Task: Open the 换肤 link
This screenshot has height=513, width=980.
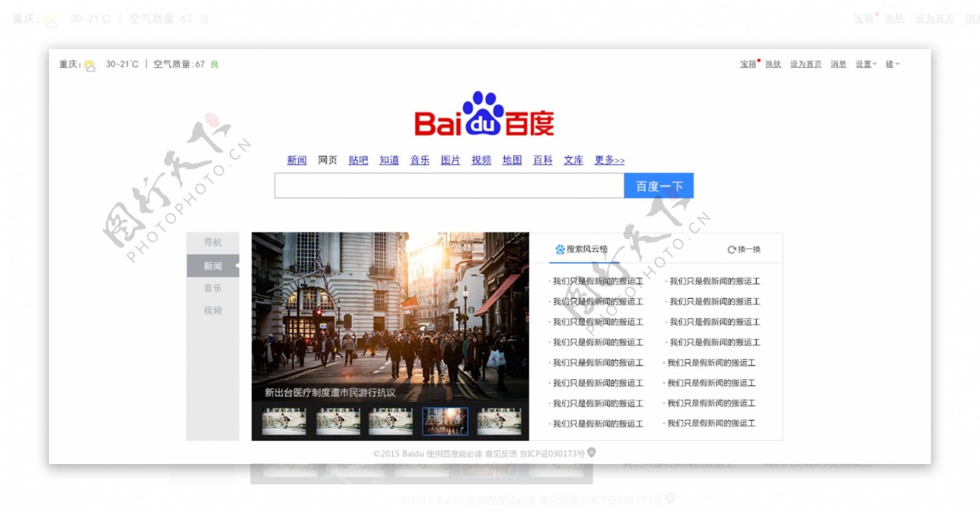Action: [773, 64]
